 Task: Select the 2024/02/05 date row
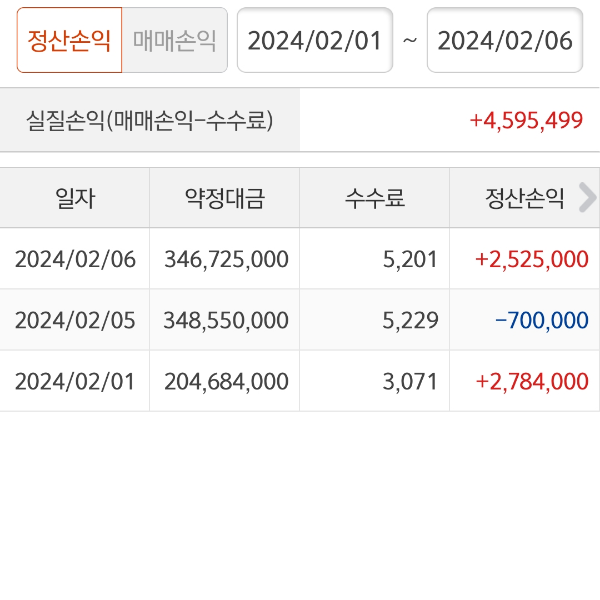[x=75, y=320]
